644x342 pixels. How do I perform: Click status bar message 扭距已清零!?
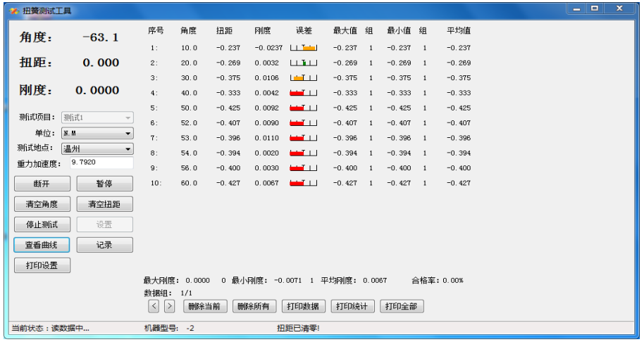pyautogui.click(x=298, y=328)
